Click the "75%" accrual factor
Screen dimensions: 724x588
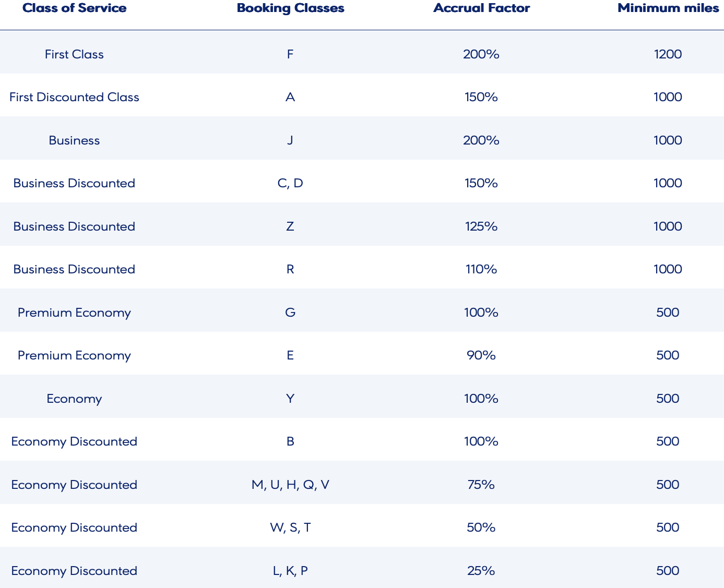tap(481, 485)
